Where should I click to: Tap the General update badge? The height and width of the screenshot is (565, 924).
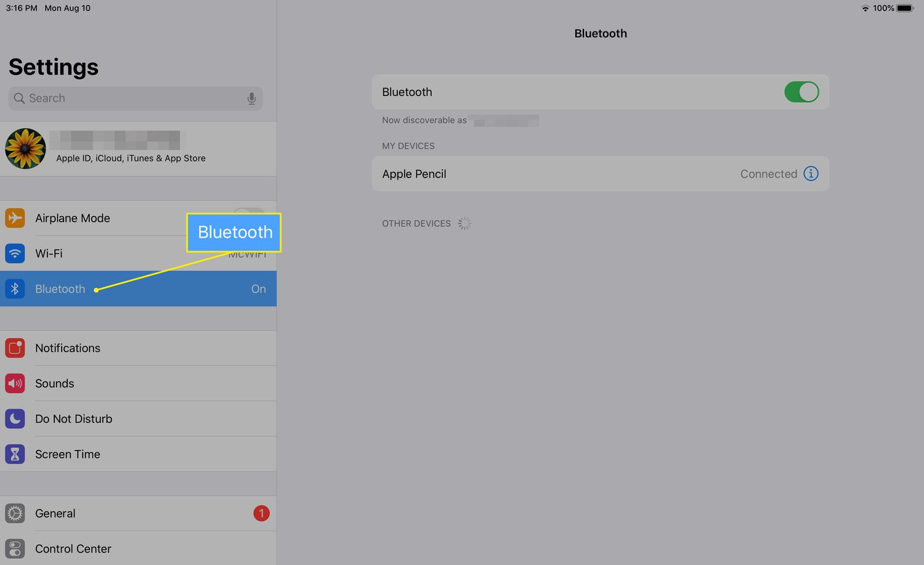coord(261,513)
